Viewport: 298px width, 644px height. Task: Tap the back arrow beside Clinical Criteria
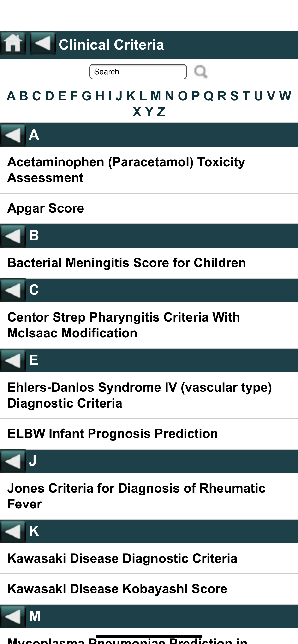click(x=42, y=43)
